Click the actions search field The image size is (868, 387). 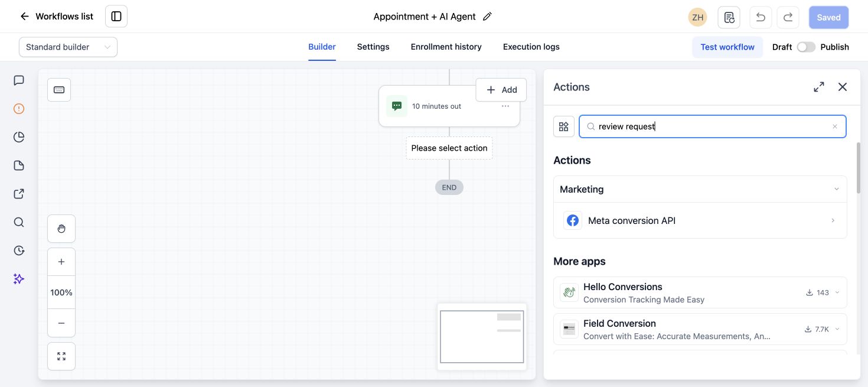(713, 126)
